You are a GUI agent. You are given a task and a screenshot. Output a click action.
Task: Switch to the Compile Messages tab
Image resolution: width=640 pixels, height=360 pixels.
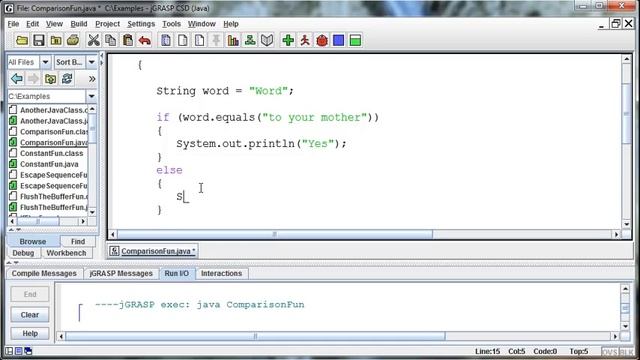[44, 273]
